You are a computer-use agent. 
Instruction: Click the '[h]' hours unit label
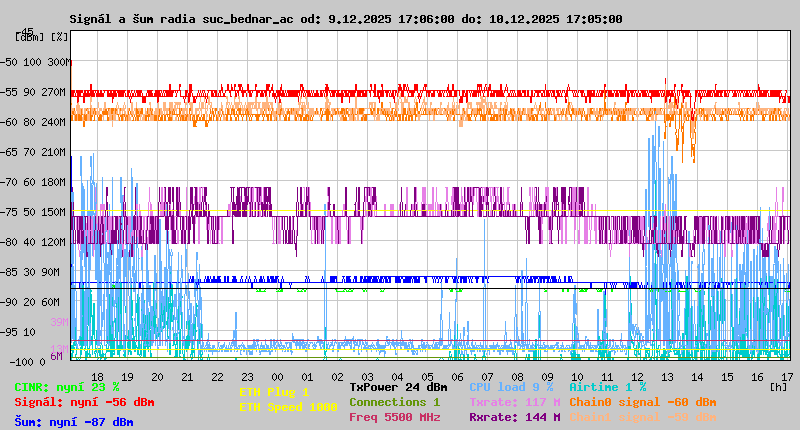click(779, 387)
